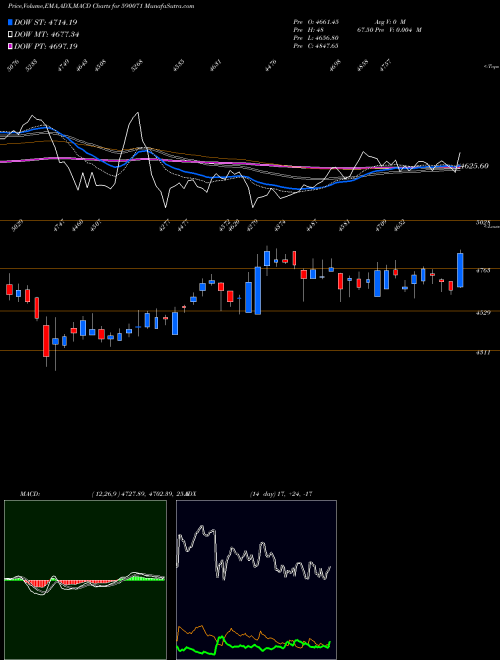Click the 4529 price axis label
The width and height of the screenshot is (500, 660).
(x=483, y=313)
